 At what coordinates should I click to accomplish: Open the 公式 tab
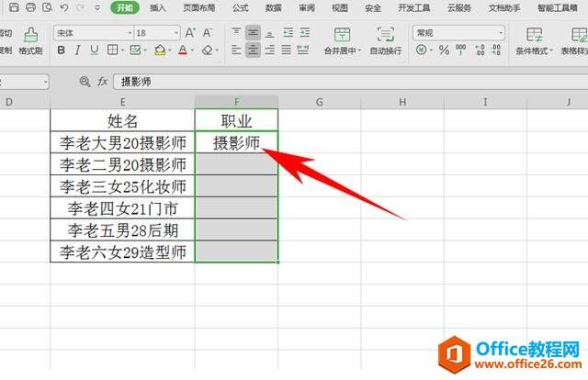240,7
